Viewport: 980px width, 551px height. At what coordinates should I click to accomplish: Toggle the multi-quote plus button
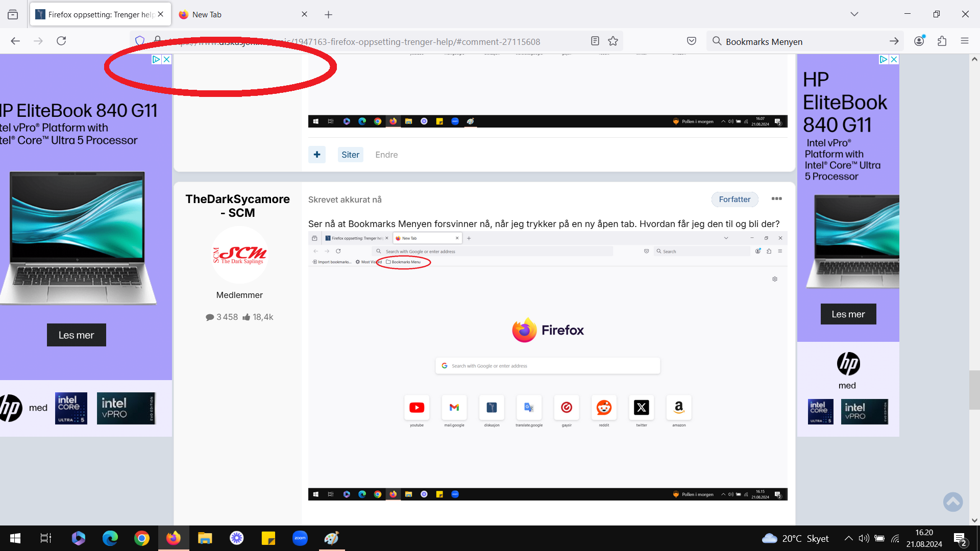pos(317,155)
